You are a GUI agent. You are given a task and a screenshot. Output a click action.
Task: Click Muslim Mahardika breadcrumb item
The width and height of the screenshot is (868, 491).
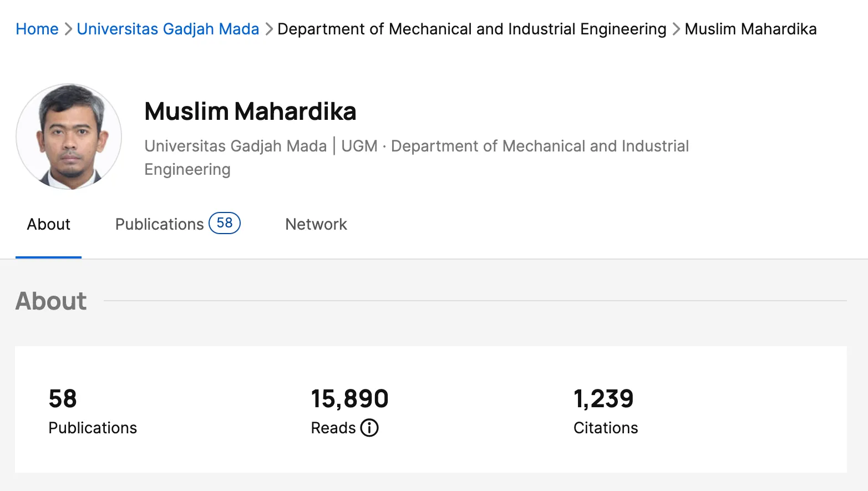[x=750, y=29]
